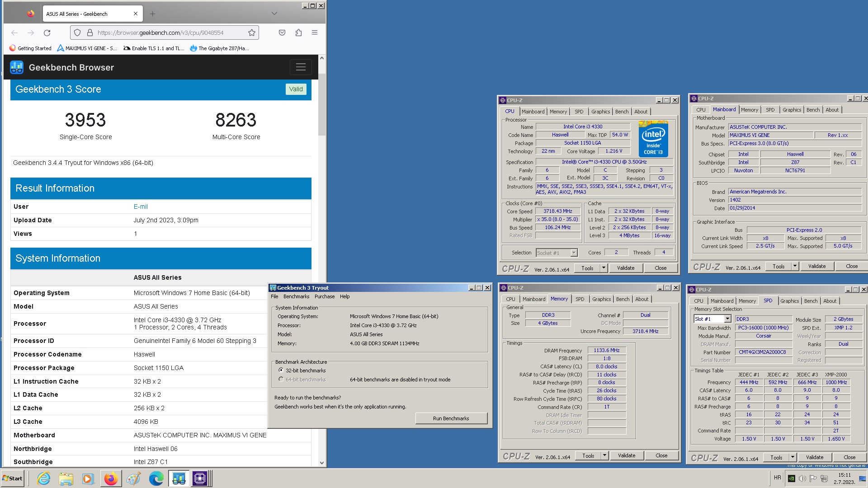Open the Geekbench Browser hamburger menu
868x488 pixels.
301,67
